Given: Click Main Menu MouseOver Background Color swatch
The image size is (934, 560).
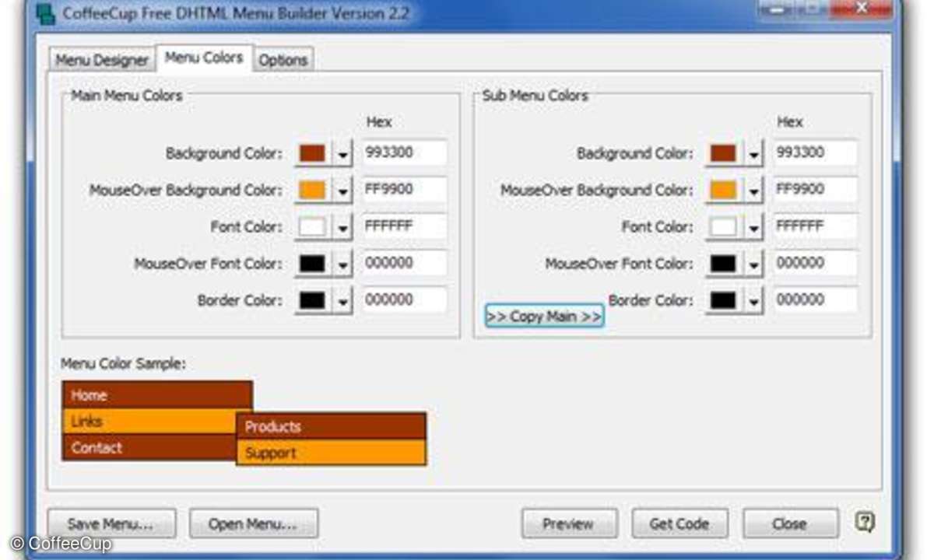Looking at the screenshot, I should pos(312,190).
